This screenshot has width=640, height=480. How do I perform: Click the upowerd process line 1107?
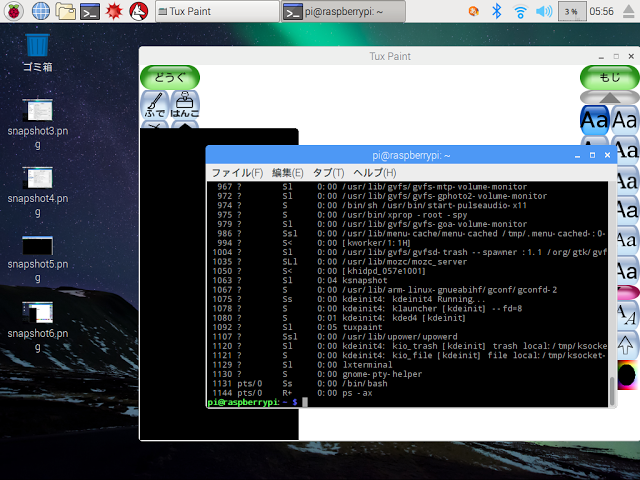click(x=407, y=337)
